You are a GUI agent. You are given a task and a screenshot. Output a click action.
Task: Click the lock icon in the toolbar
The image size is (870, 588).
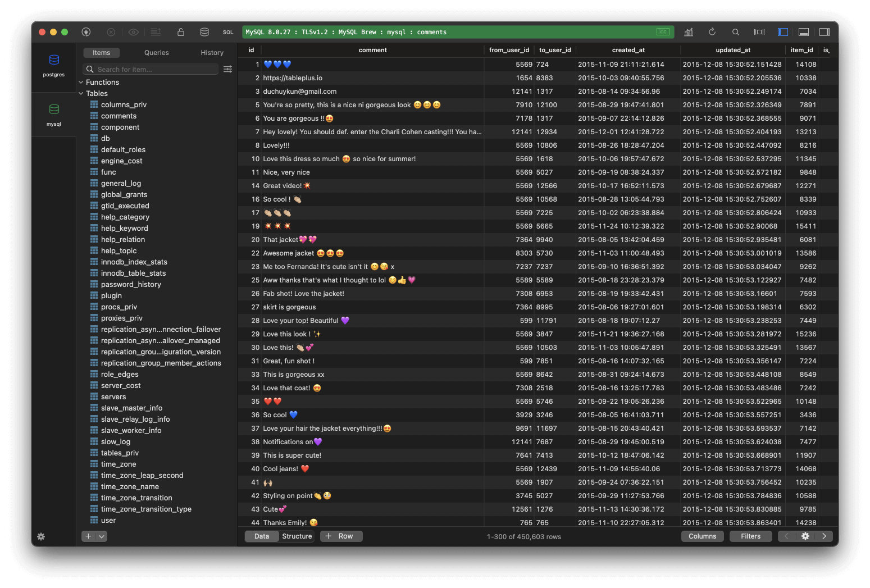(181, 32)
